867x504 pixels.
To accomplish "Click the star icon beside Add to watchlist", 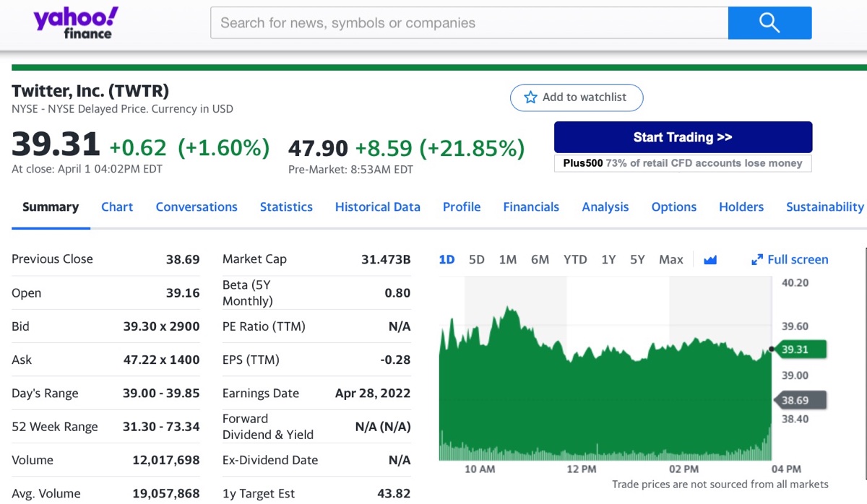I will click(531, 97).
